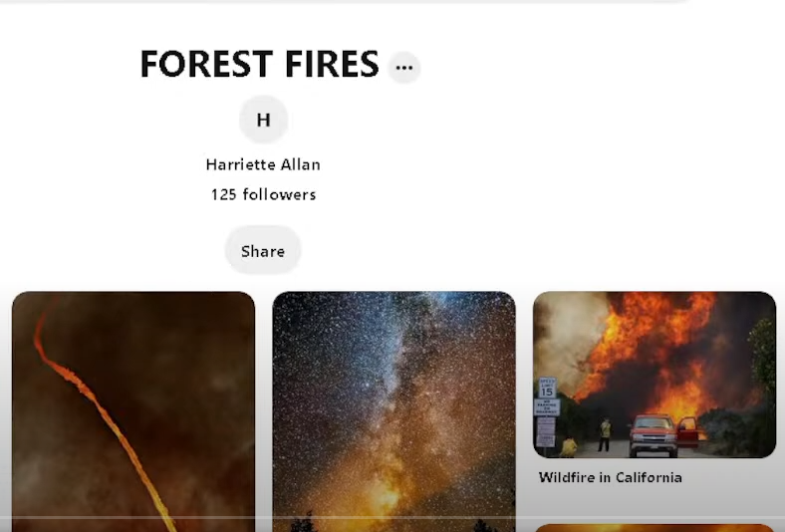The height and width of the screenshot is (532, 785).
Task: Click the standing firefighter in yellow jacket
Action: 605,434
